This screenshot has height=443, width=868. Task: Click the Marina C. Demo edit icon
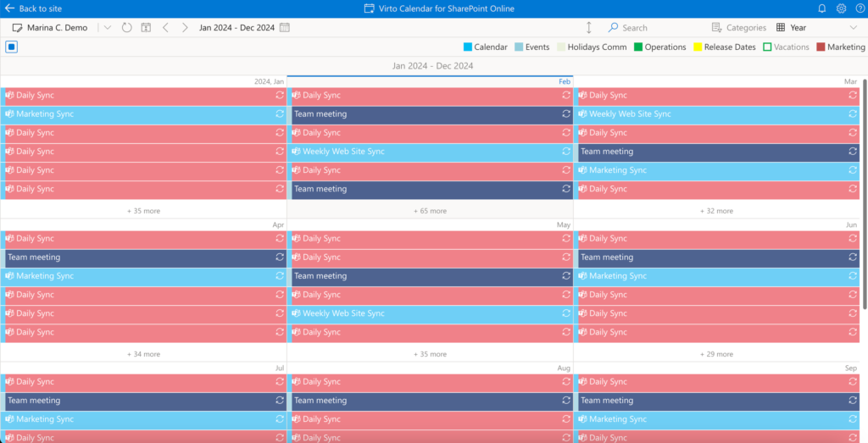pyautogui.click(x=17, y=28)
